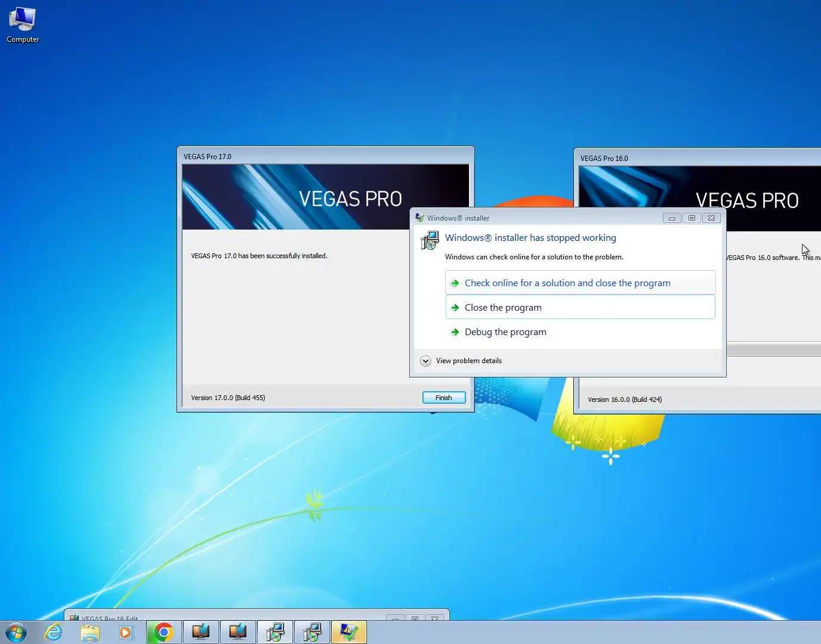821x644 pixels.
Task: Click the right Windows installer taskbar icon
Action: point(312,632)
